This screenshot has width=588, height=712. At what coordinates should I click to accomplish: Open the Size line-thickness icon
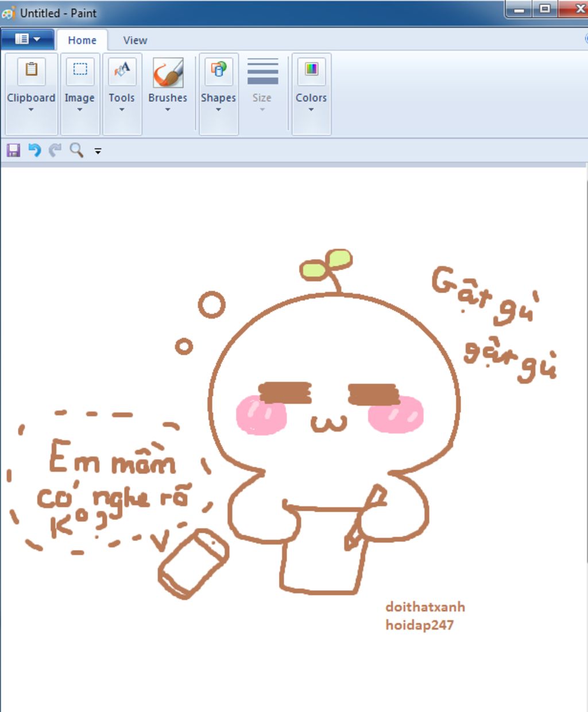tap(262, 71)
